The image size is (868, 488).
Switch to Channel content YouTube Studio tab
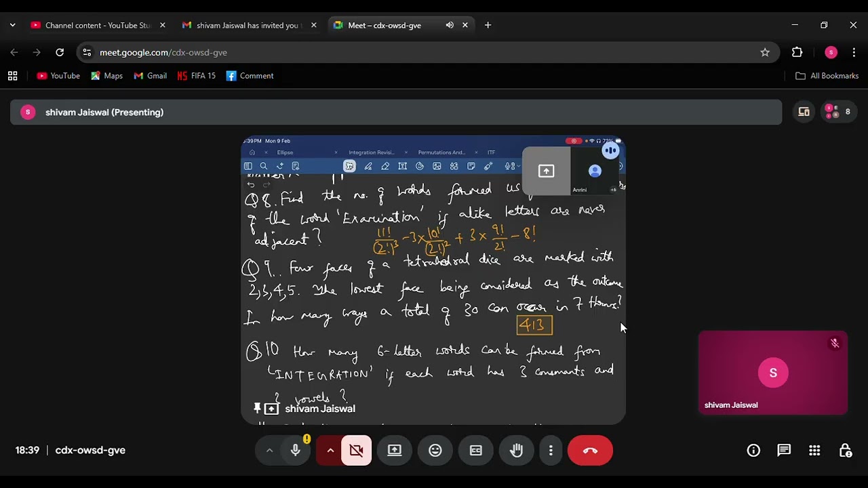tap(98, 25)
